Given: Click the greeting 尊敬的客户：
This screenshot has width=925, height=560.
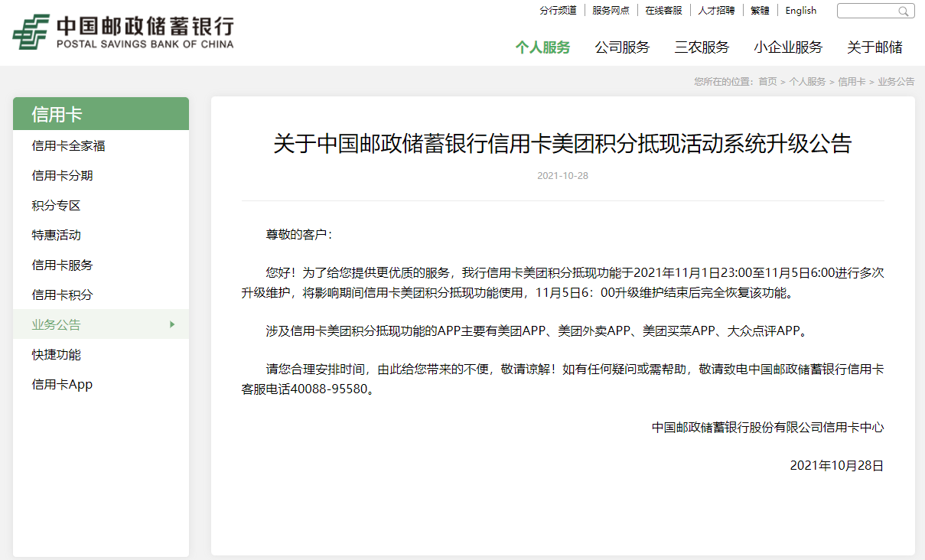Looking at the screenshot, I should (x=299, y=234).
